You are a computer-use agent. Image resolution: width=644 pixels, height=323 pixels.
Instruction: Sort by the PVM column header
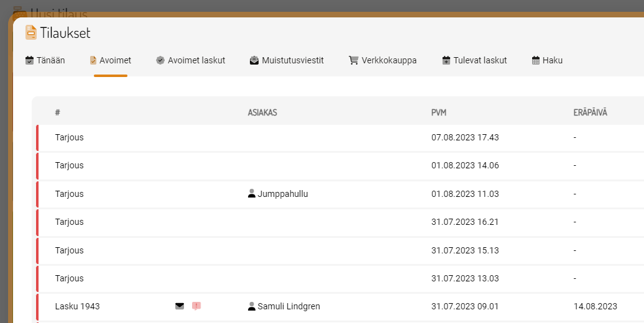click(439, 112)
